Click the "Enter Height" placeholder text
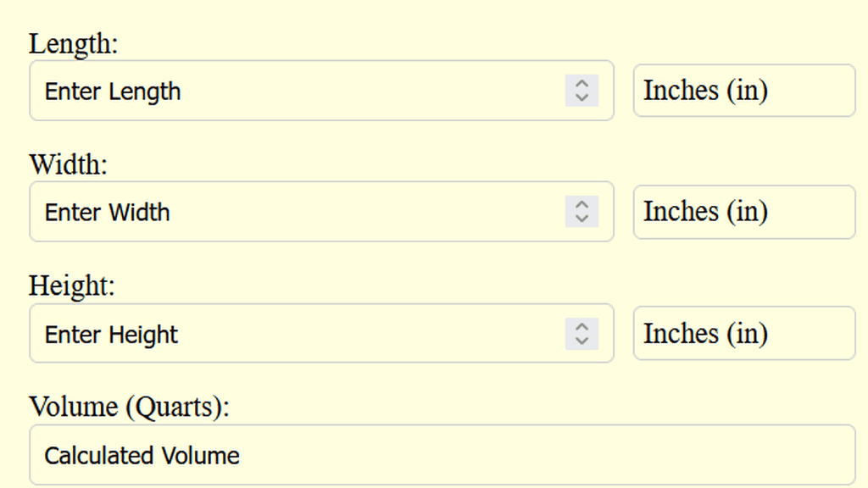The image size is (868, 488). tap(111, 335)
